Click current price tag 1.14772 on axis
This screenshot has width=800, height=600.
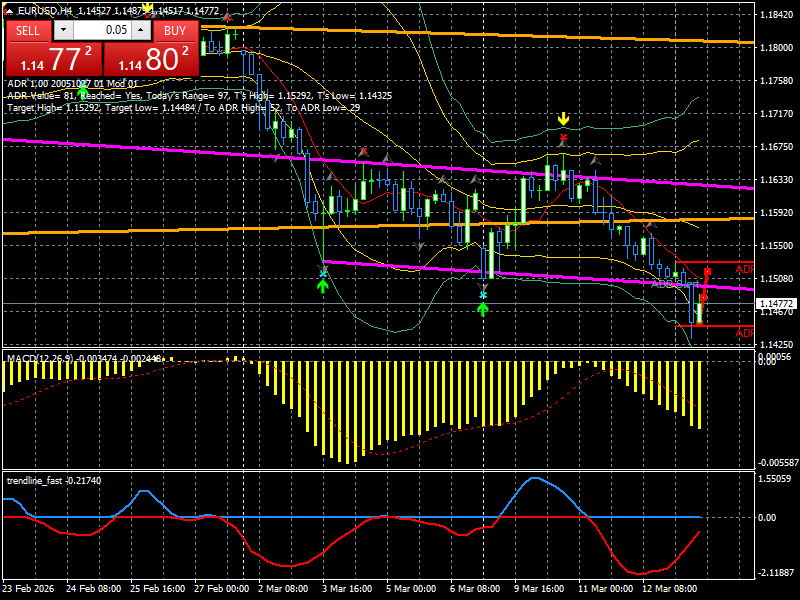[777, 304]
